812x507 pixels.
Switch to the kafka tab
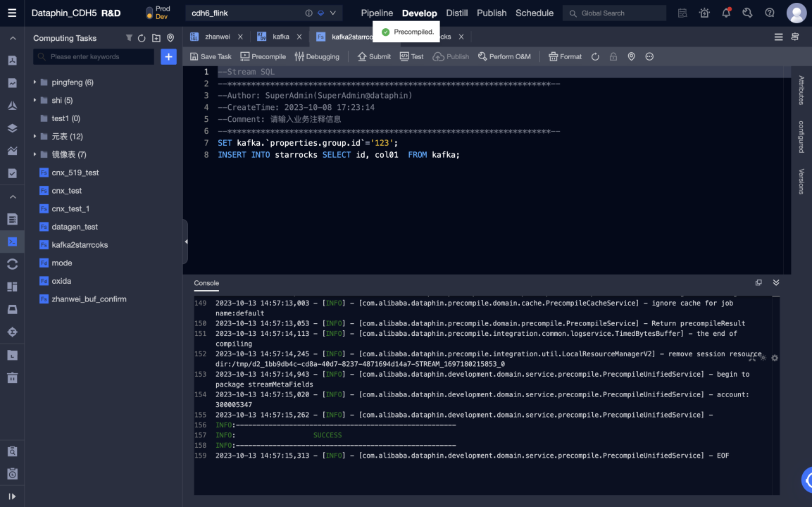click(x=278, y=36)
